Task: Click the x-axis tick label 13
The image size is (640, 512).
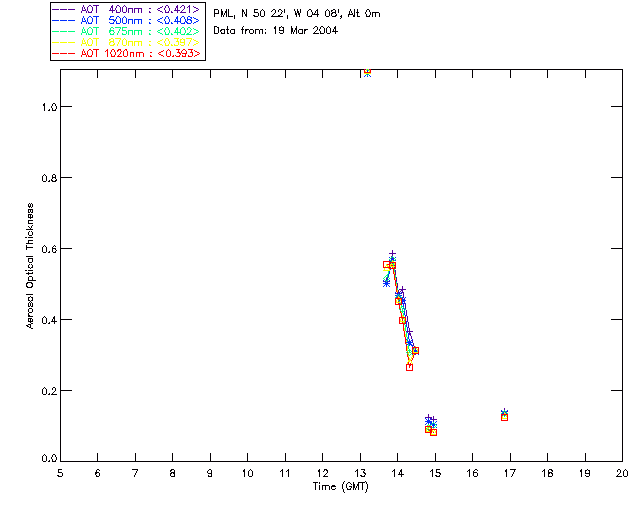Action: click(x=360, y=473)
